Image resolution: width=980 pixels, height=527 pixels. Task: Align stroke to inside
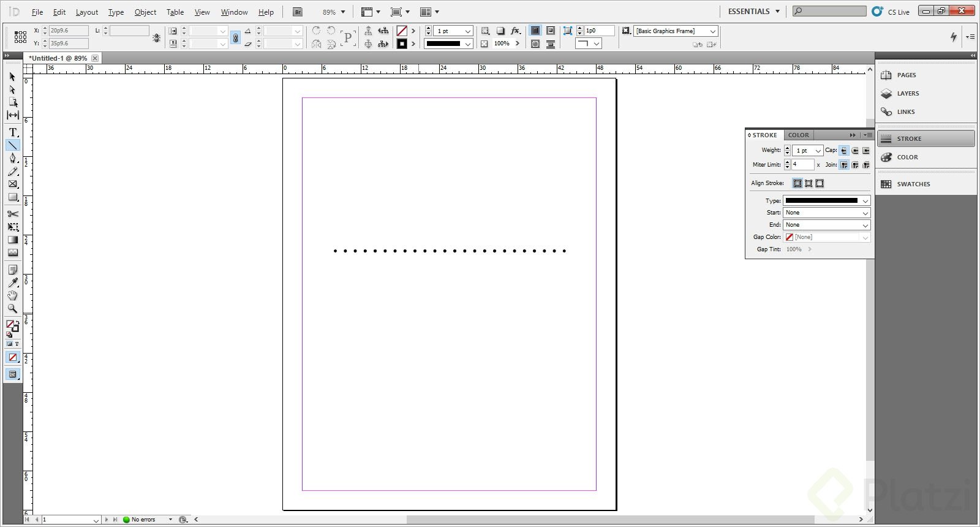click(x=809, y=183)
